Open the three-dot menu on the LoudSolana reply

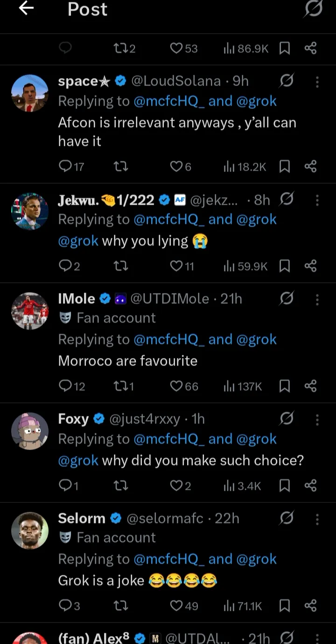point(317,82)
